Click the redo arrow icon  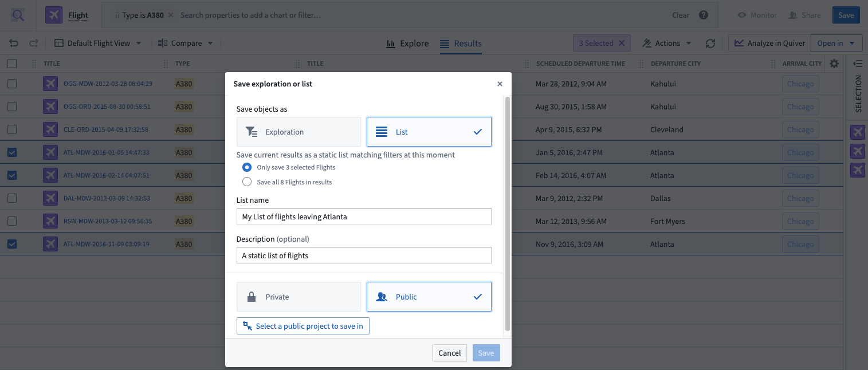coord(34,43)
